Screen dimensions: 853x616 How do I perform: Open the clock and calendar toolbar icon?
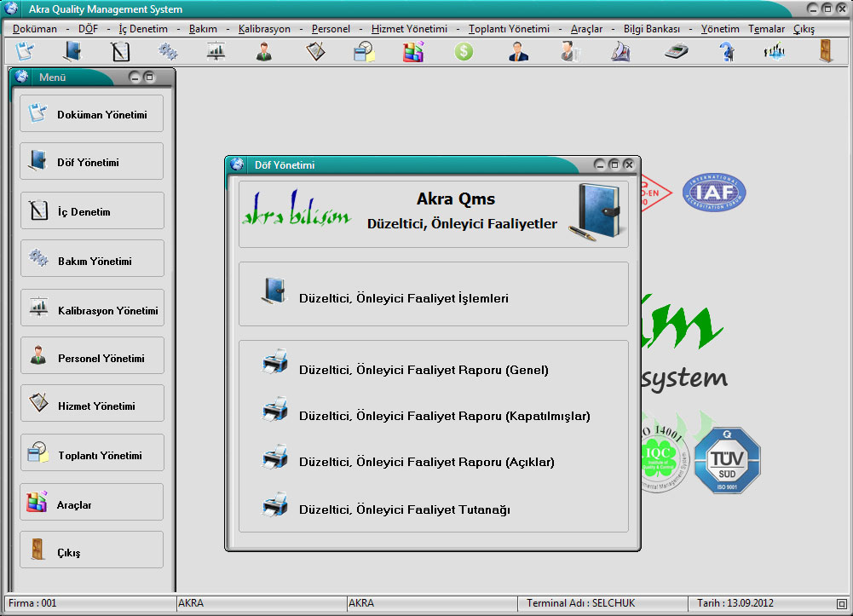[x=363, y=52]
